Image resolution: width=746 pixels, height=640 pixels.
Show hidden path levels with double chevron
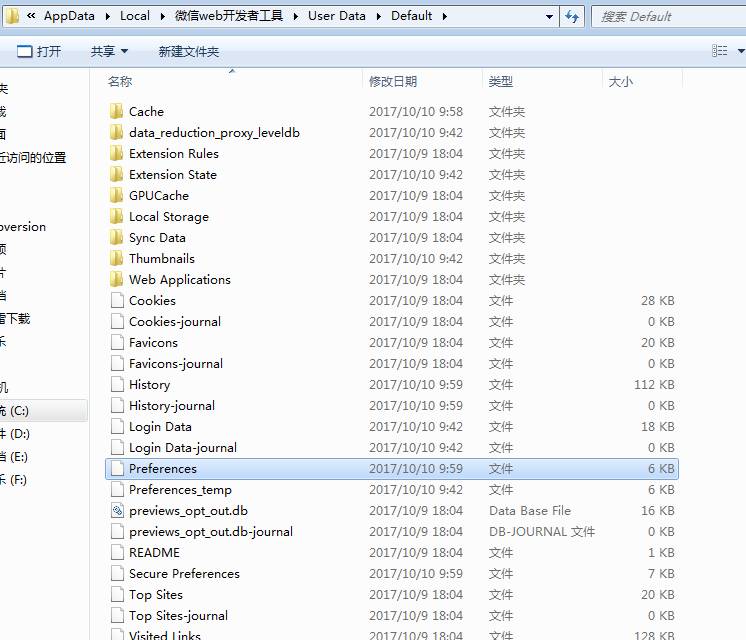pyautogui.click(x=31, y=16)
